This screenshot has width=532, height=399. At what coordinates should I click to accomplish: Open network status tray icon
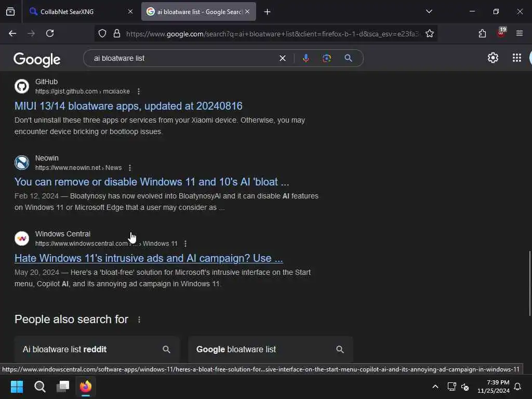451,387
